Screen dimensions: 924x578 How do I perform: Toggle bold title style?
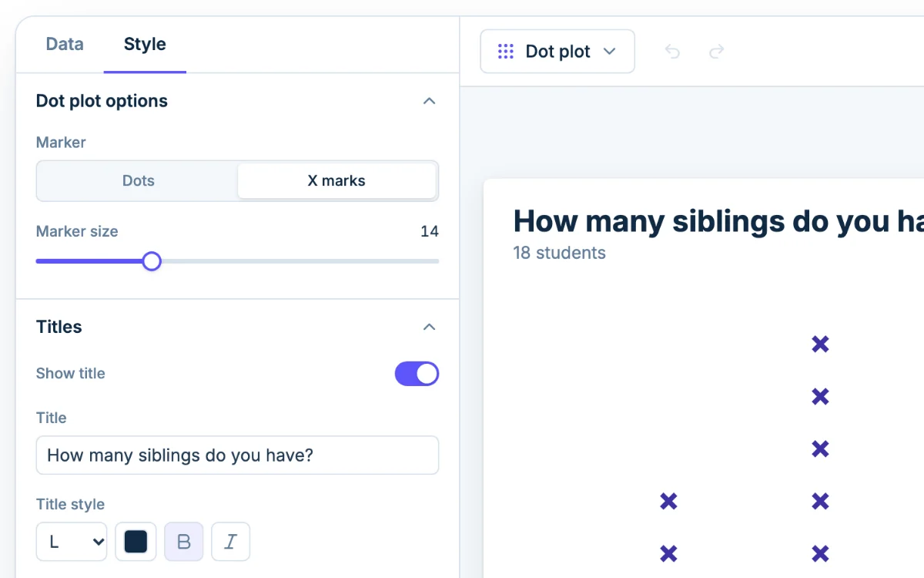pyautogui.click(x=184, y=542)
